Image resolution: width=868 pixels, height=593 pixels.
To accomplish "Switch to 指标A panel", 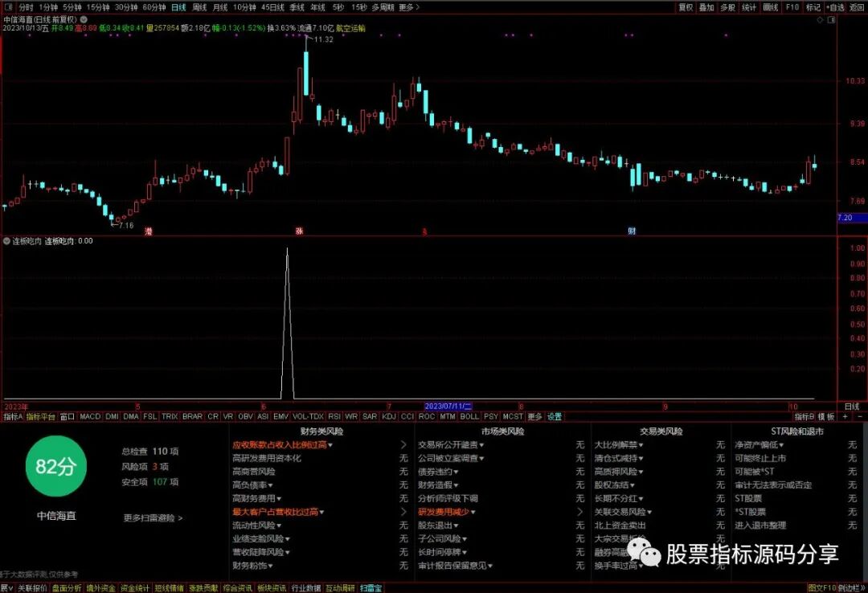I will (13, 416).
